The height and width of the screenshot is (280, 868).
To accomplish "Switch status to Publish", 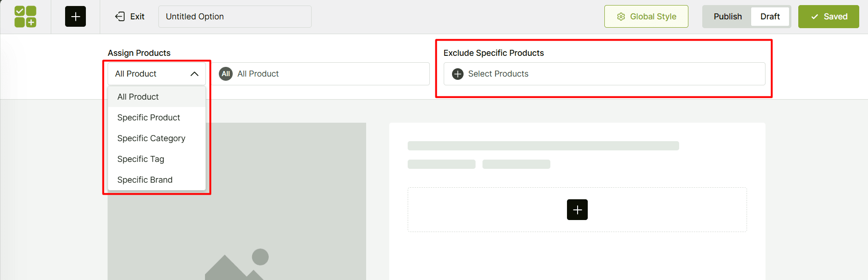I will [x=728, y=17].
